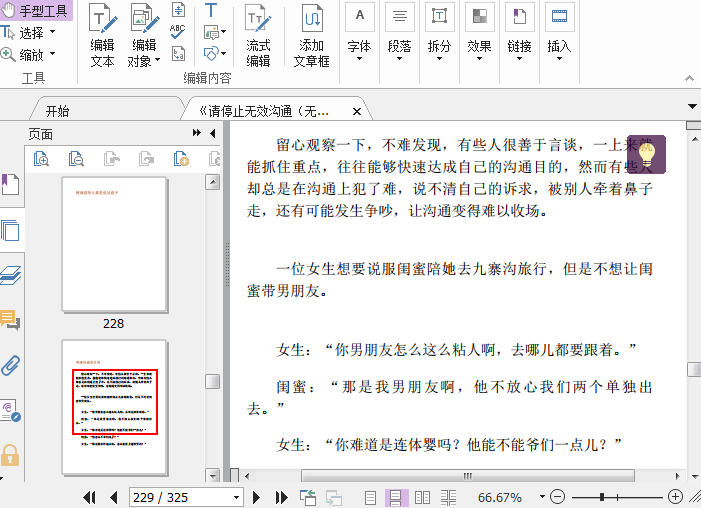Open the Layers sidebar panel
Image resolution: width=701 pixels, height=508 pixels.
[x=10, y=275]
